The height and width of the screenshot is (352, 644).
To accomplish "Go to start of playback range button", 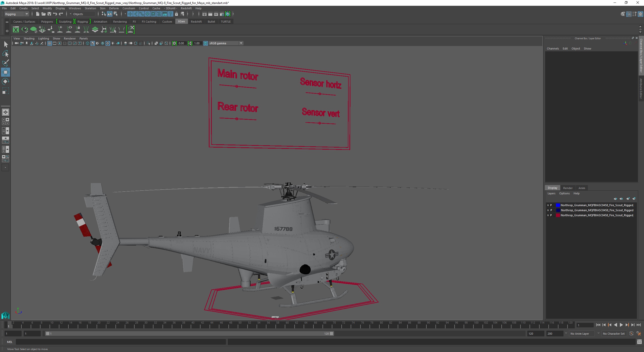I will [598, 325].
